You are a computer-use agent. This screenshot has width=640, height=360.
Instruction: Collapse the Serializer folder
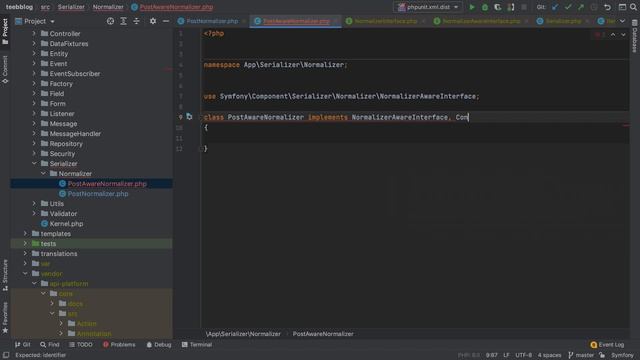34,163
